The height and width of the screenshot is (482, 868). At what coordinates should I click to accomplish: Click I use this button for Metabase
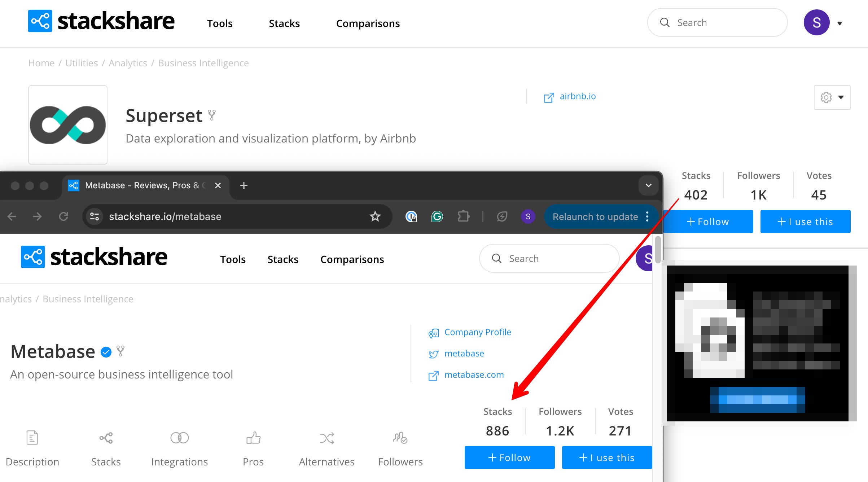(x=607, y=457)
